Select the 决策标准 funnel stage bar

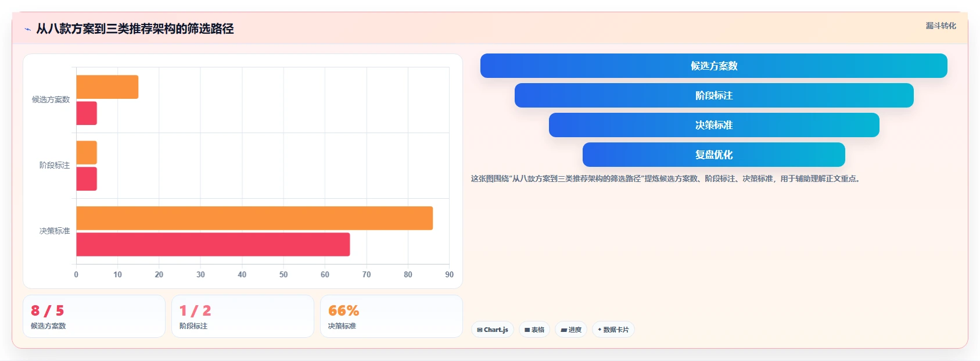coord(714,125)
